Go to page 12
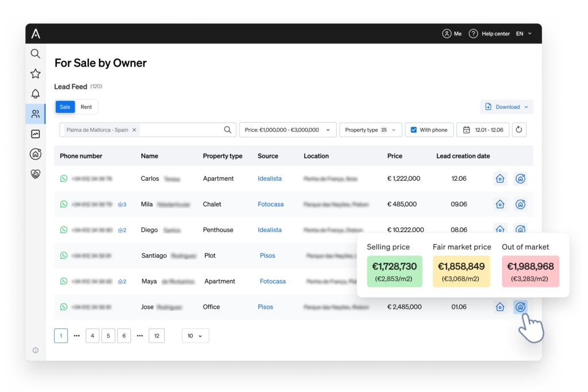The image size is (588, 392). pyautogui.click(x=157, y=336)
